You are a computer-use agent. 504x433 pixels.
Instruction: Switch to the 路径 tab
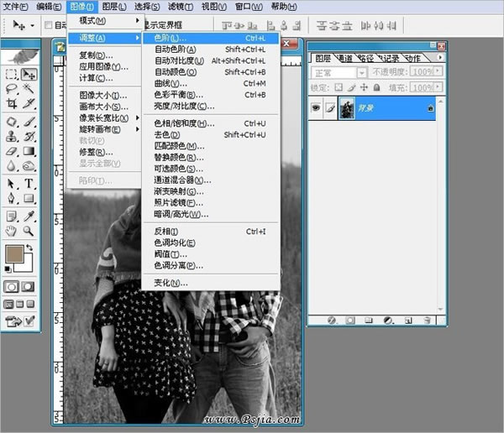click(x=366, y=58)
